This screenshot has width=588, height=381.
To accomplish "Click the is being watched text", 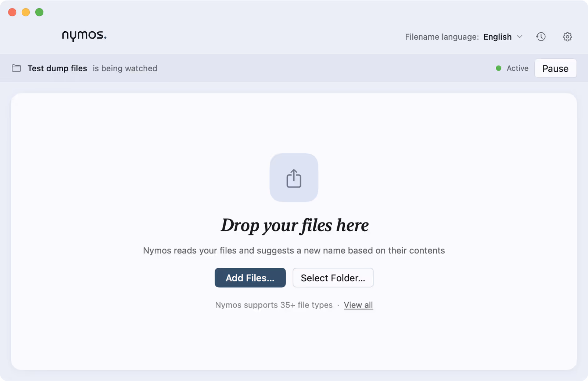I will click(125, 68).
